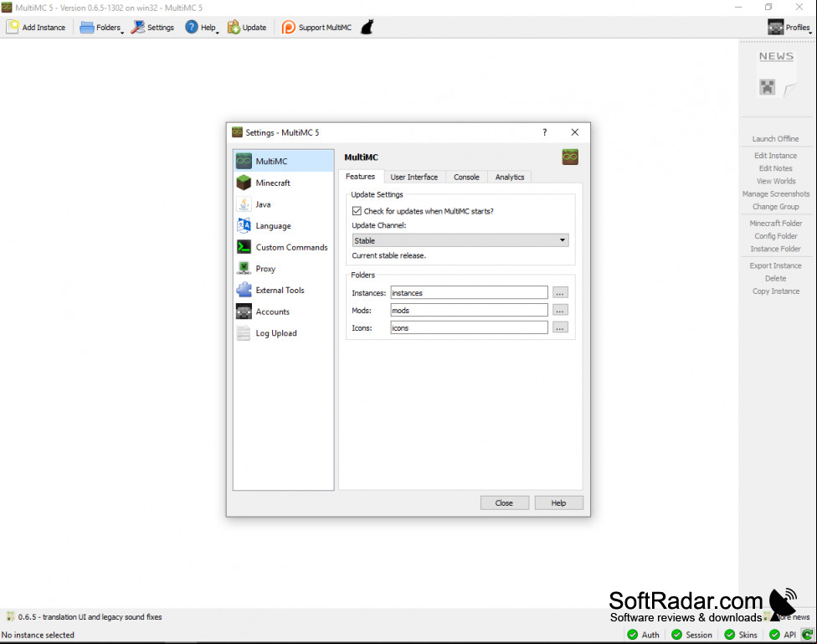Click Copy Instance in the side panel

(776, 291)
